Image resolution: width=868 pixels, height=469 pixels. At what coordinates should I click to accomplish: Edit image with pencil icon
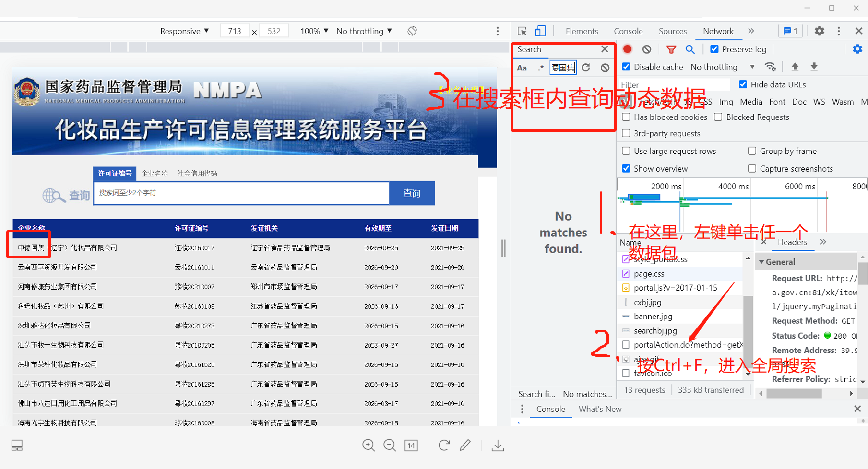pos(465,445)
